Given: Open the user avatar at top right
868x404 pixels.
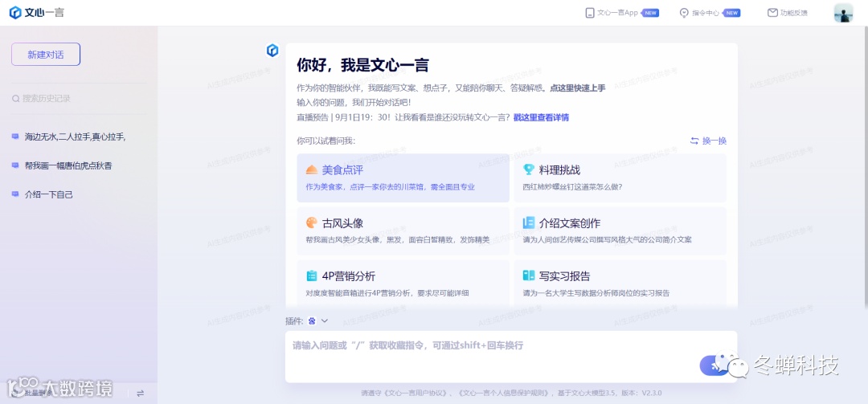Looking at the screenshot, I should click(843, 13).
